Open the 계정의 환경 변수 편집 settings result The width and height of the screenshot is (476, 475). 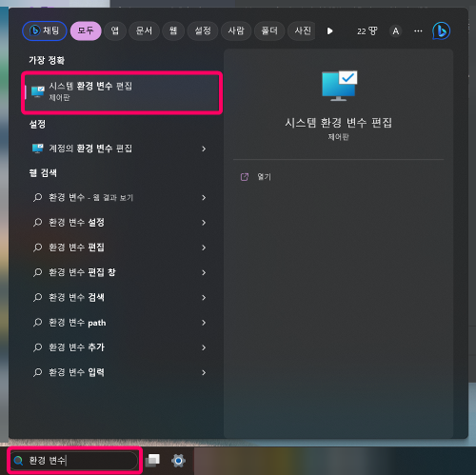[x=119, y=148]
